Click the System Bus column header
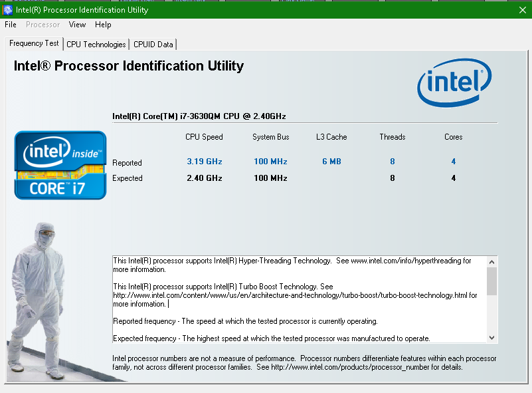Image resolution: width=532 pixels, height=393 pixels. [x=270, y=137]
